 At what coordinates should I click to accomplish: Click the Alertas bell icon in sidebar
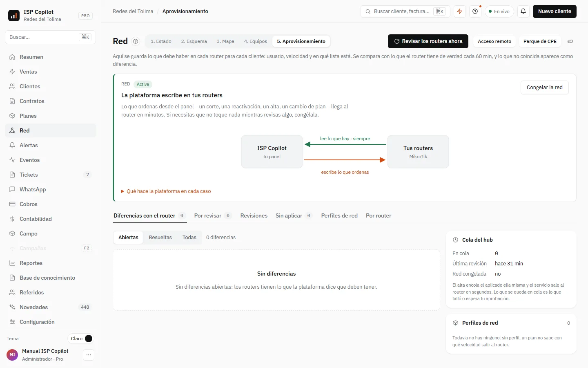[12, 145]
